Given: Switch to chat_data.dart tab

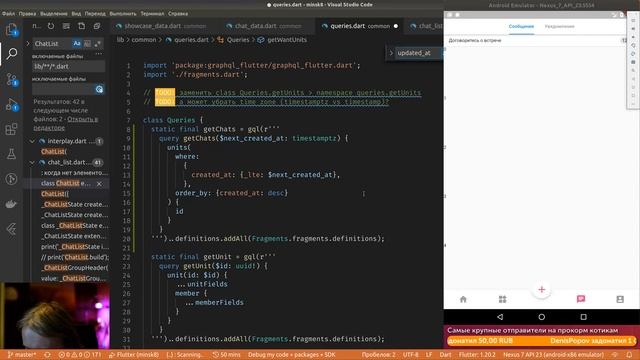Looking at the screenshot, I should 268,26.
